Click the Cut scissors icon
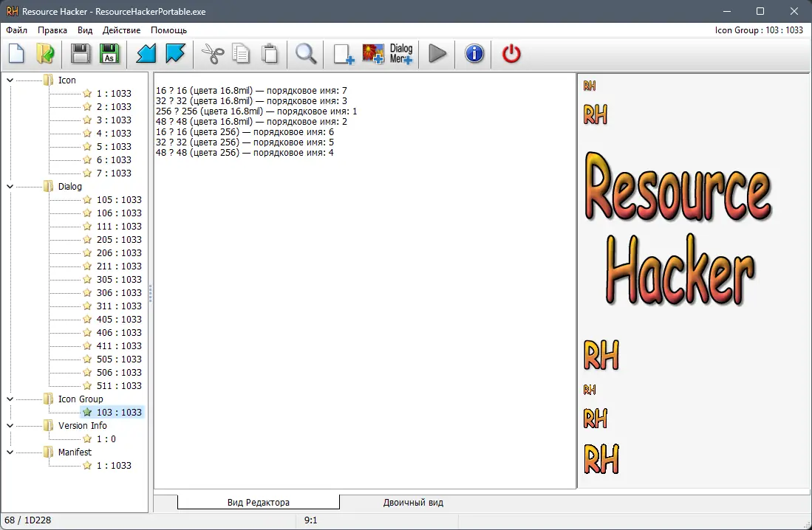 212,54
